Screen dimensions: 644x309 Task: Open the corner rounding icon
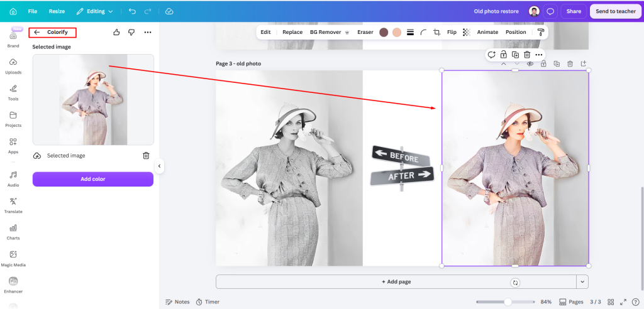pyautogui.click(x=423, y=33)
